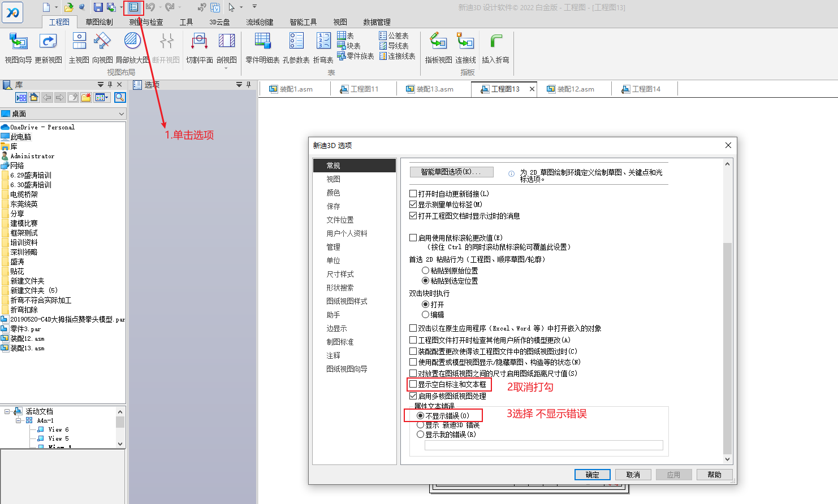The image size is (838, 504).
Task: Choose the Section View (剖视图) tool
Action: click(226, 48)
